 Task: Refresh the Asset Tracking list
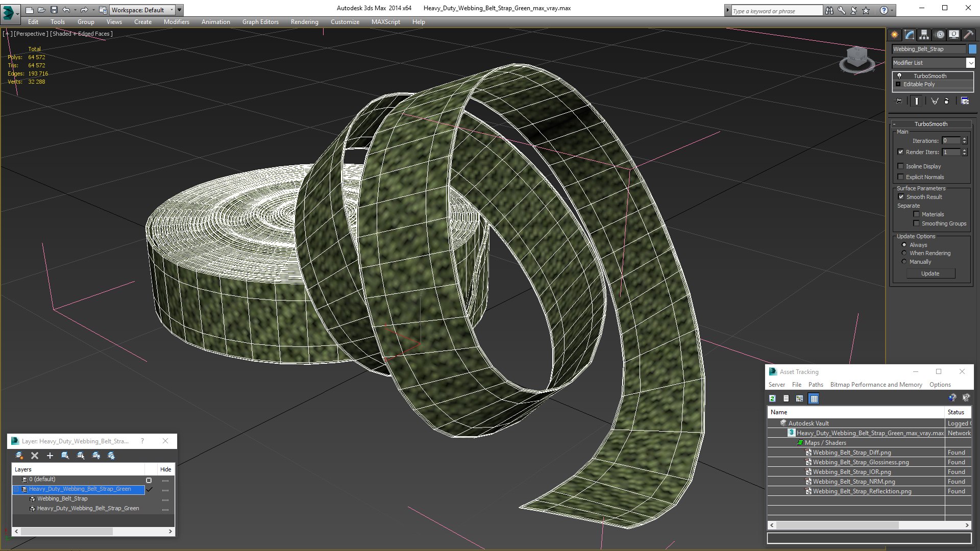pos(772,398)
